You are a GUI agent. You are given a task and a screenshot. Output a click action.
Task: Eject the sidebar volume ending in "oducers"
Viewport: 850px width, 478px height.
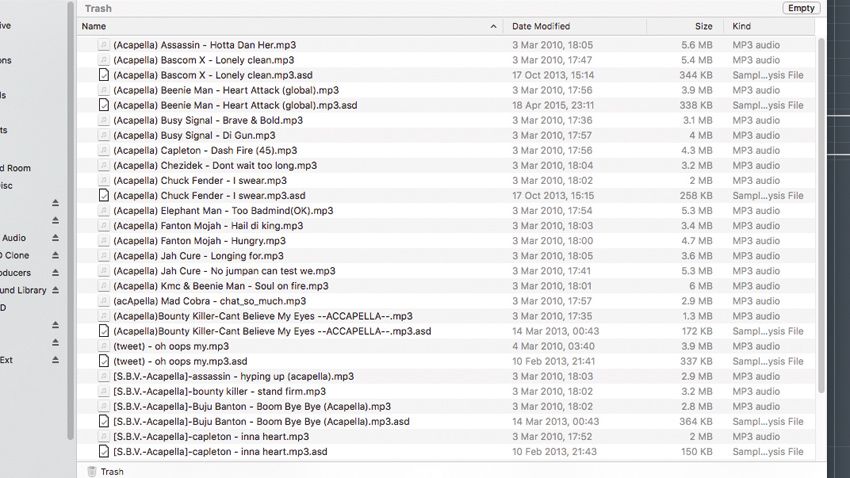click(x=56, y=273)
